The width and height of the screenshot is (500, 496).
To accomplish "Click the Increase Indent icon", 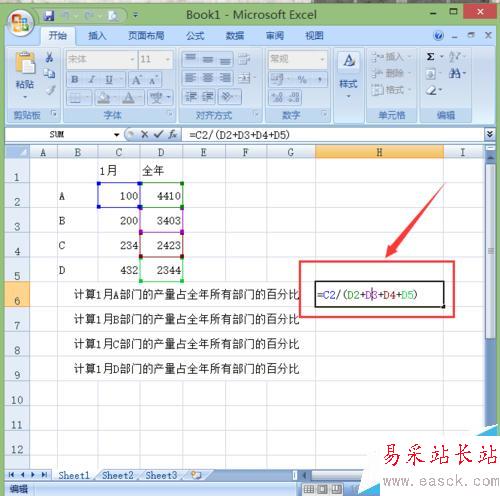I will click(x=208, y=97).
